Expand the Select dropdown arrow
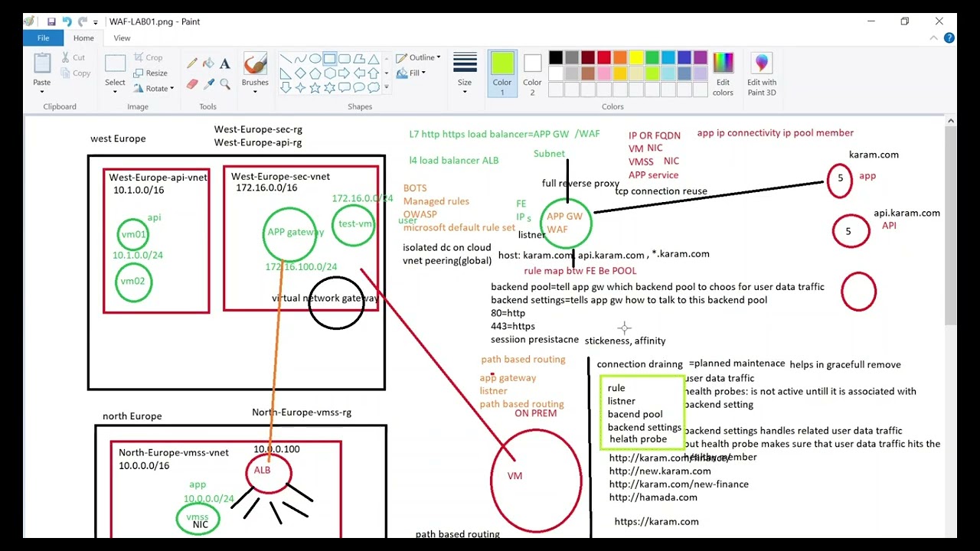The height and width of the screenshot is (551, 980). 115,92
